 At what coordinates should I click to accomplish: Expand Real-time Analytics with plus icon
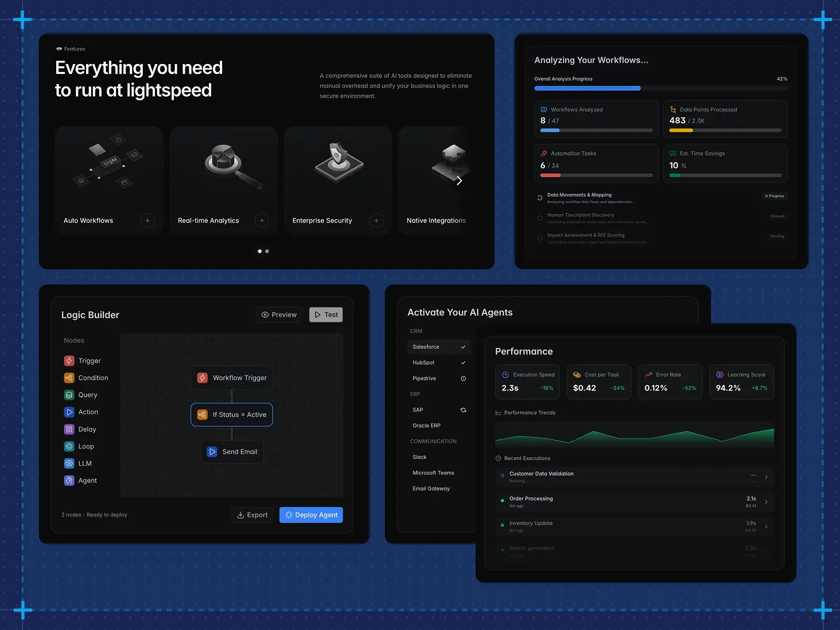(x=262, y=220)
